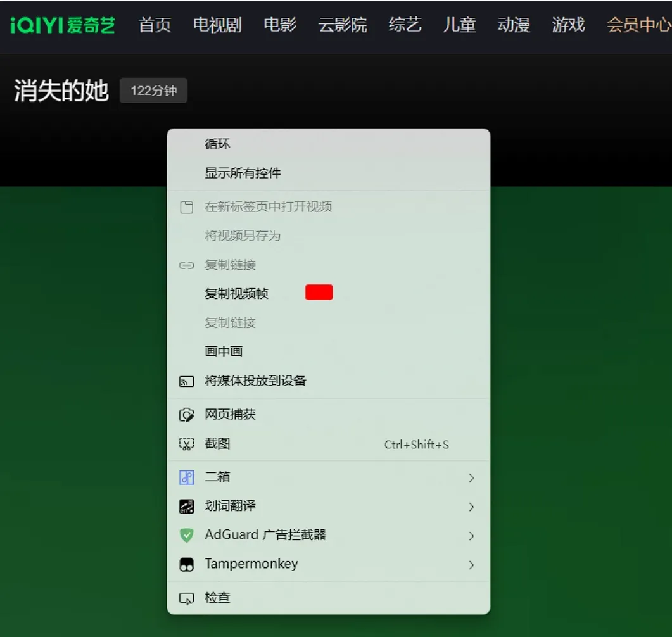
Task: Click the Ctrl+Shift+S shortcut text
Action: [416, 445]
